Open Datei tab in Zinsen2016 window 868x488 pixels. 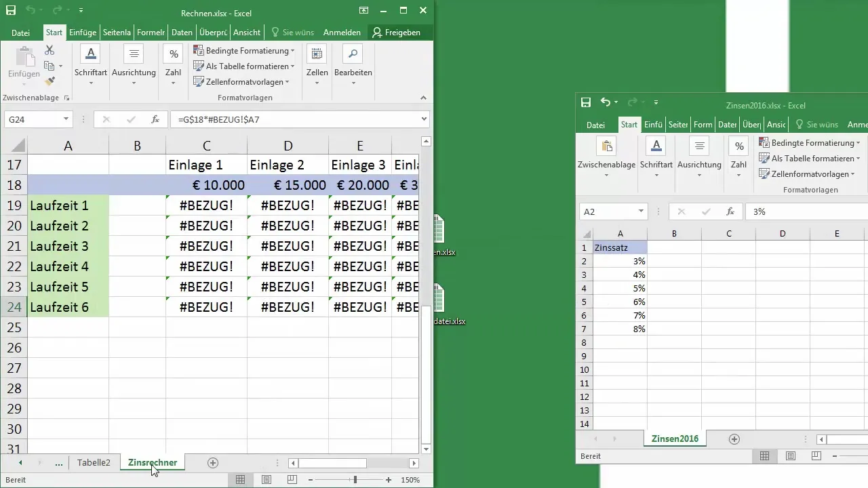coord(595,125)
